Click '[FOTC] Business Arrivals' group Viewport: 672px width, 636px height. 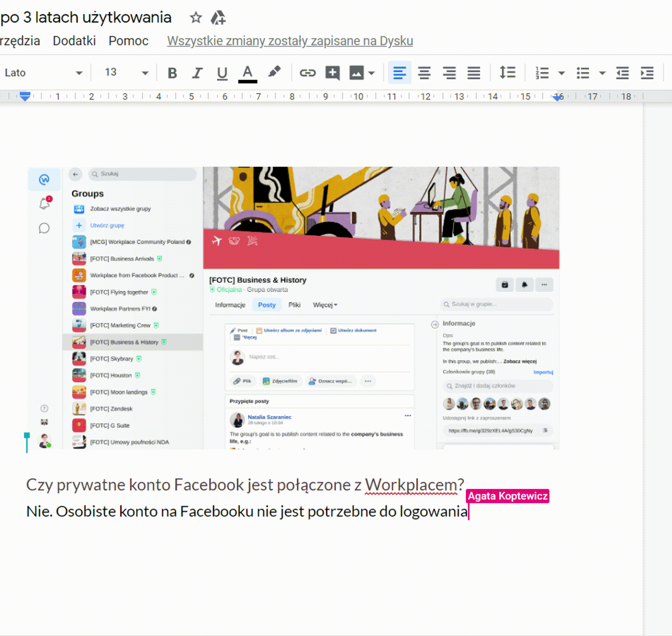[x=122, y=259]
